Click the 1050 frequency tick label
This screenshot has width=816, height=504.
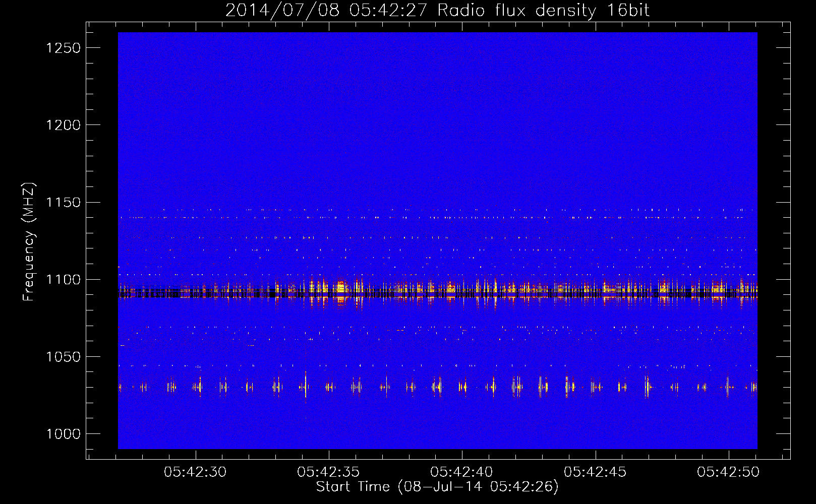coord(64,357)
